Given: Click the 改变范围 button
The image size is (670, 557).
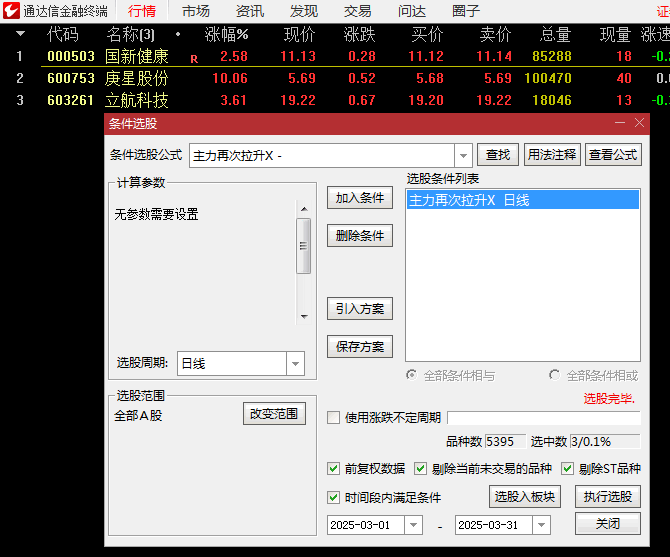Looking at the screenshot, I should point(274,413).
